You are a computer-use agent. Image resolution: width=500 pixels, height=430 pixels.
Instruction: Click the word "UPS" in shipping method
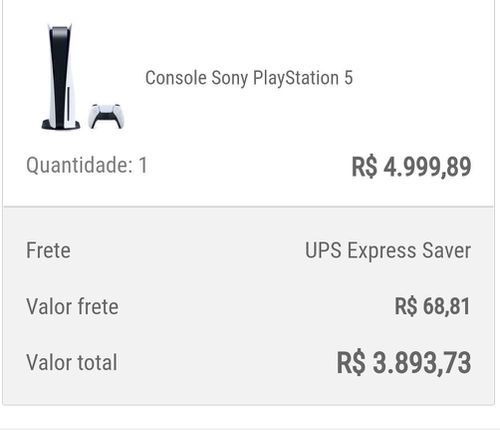[x=323, y=250]
